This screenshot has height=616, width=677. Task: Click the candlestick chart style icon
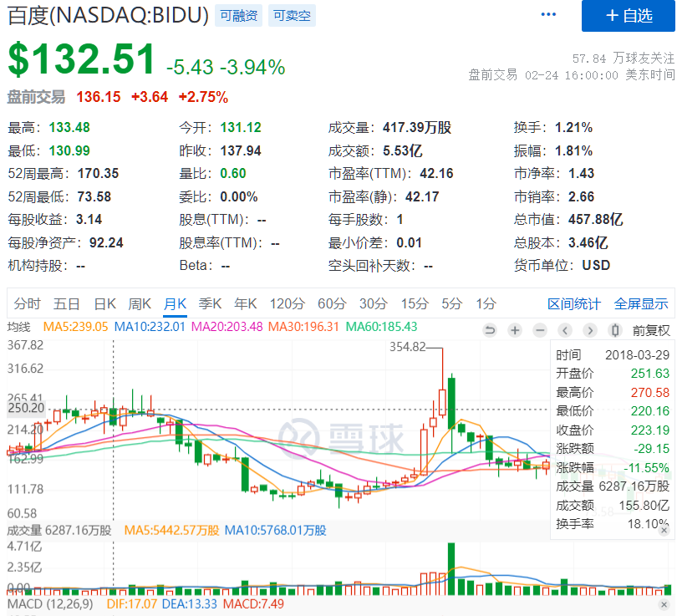(x=615, y=330)
